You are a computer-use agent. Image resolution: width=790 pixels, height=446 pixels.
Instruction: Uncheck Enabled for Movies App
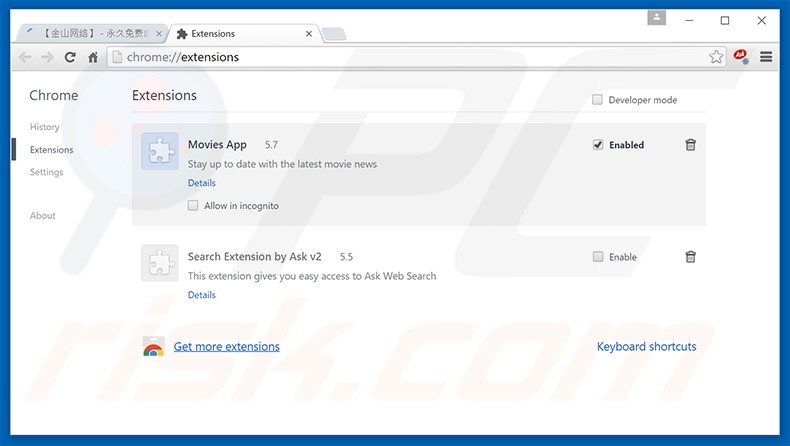pos(598,145)
